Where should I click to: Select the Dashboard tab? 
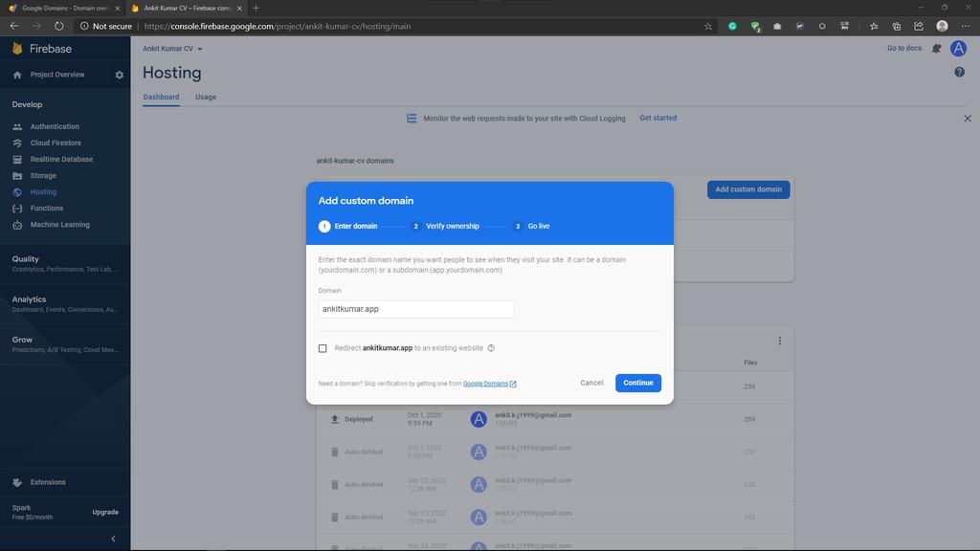(161, 97)
